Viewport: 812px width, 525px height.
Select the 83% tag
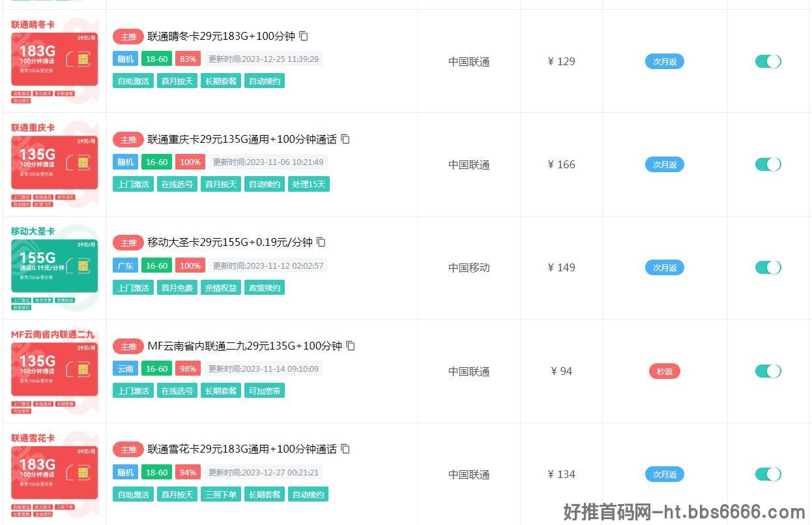[188, 59]
